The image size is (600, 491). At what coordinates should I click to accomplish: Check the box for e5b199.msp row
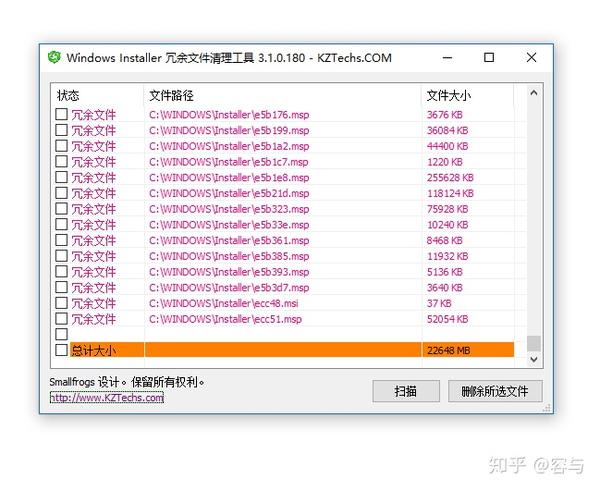click(61, 130)
